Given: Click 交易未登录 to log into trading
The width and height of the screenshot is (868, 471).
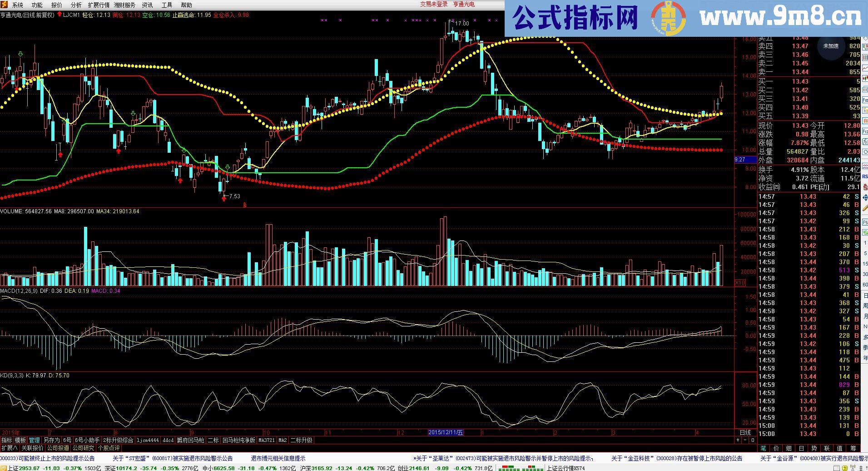Looking at the screenshot, I should [x=433, y=5].
